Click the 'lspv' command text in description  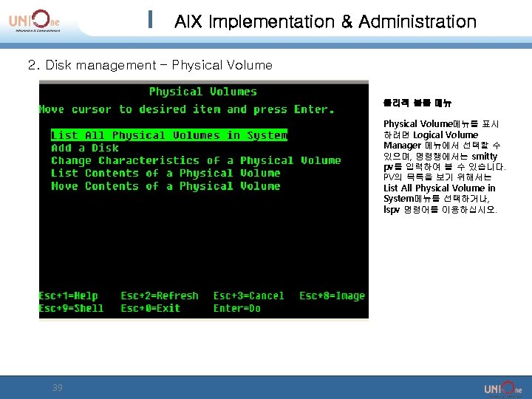pos(392,209)
